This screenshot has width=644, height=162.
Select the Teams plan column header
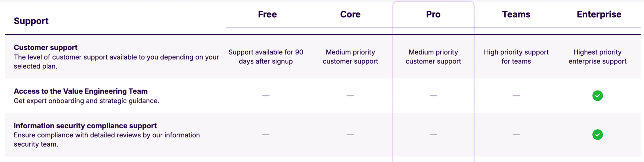(x=516, y=14)
